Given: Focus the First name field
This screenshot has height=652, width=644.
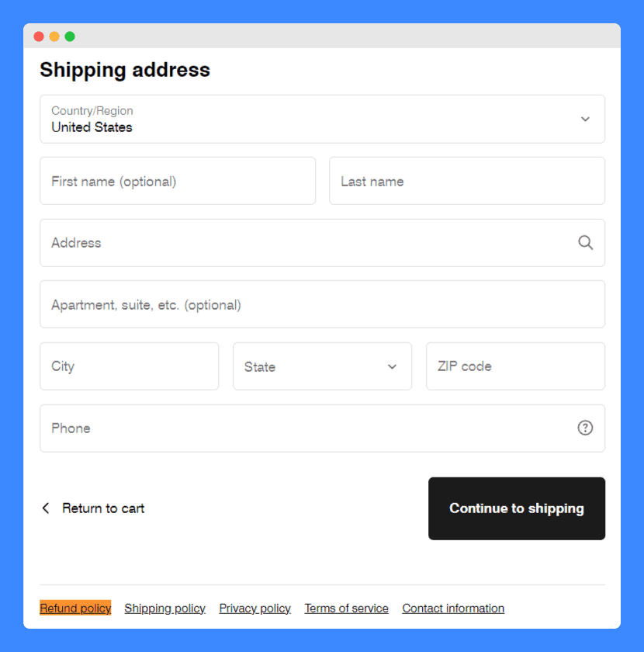Looking at the screenshot, I should click(177, 181).
